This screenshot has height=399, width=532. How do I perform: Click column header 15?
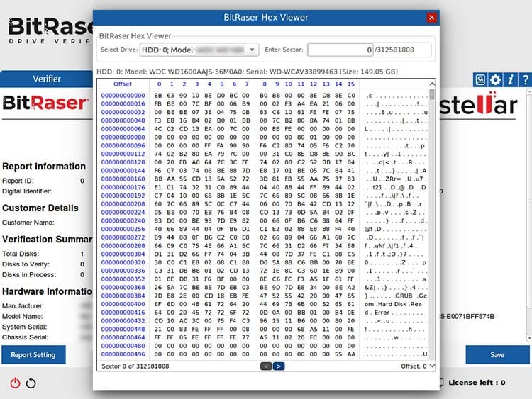coord(351,84)
